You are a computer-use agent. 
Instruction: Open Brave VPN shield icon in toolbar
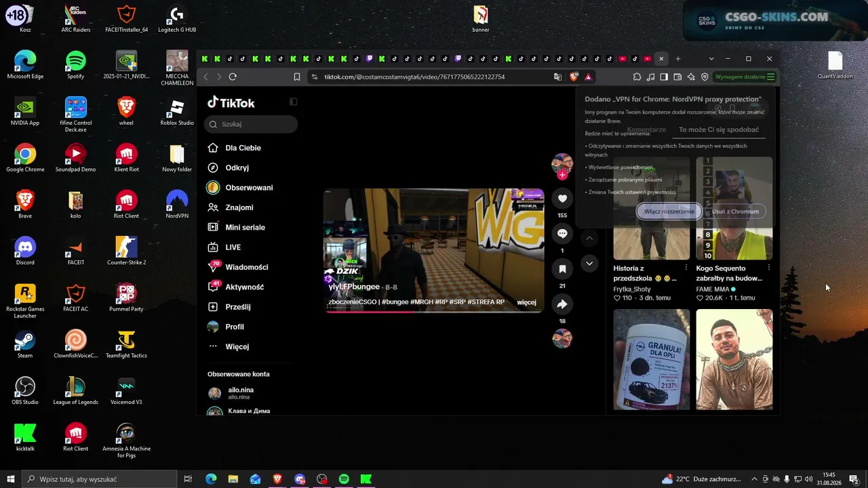point(705,77)
